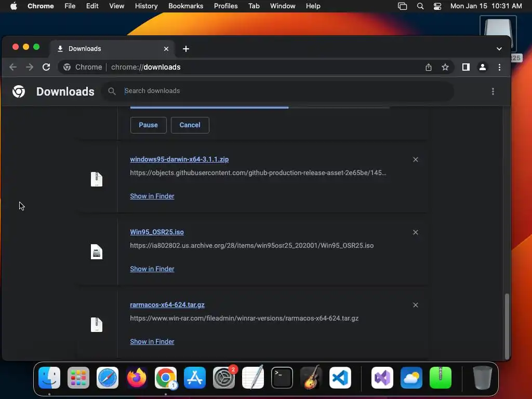This screenshot has height=399, width=532.
Task: Open the Bookmarks menu
Action: 186,6
